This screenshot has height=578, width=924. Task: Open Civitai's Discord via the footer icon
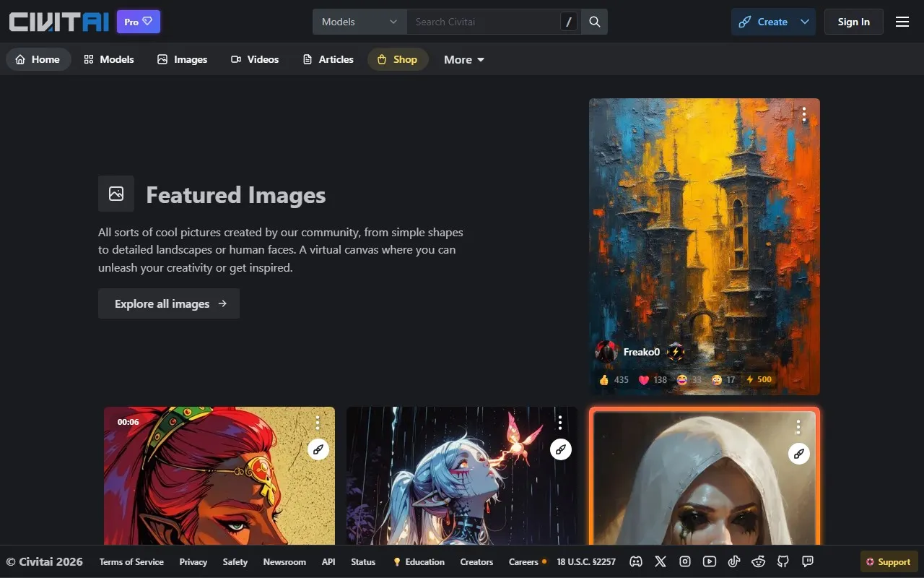click(x=636, y=561)
